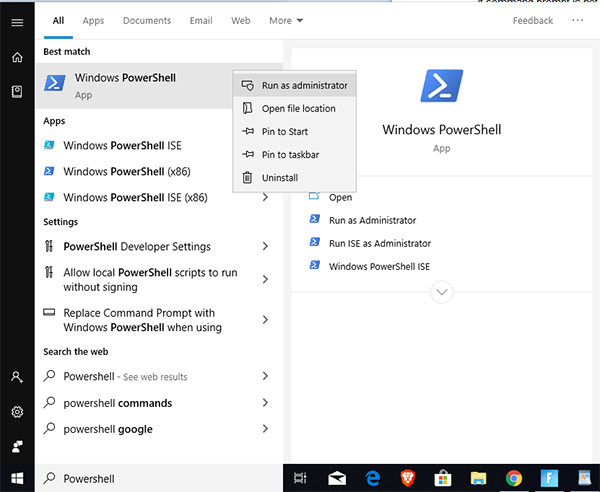Open Microsoft Edge from the taskbar
600x492 pixels.
(x=372, y=478)
